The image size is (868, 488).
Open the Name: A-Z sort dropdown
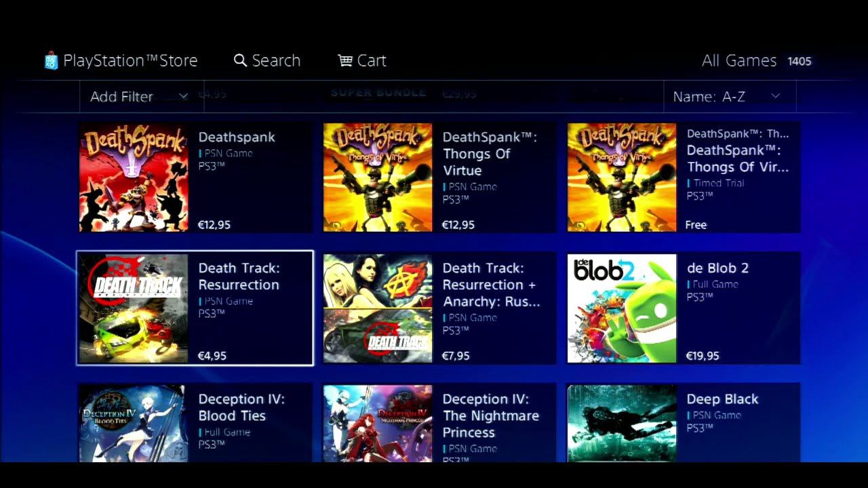(x=730, y=96)
